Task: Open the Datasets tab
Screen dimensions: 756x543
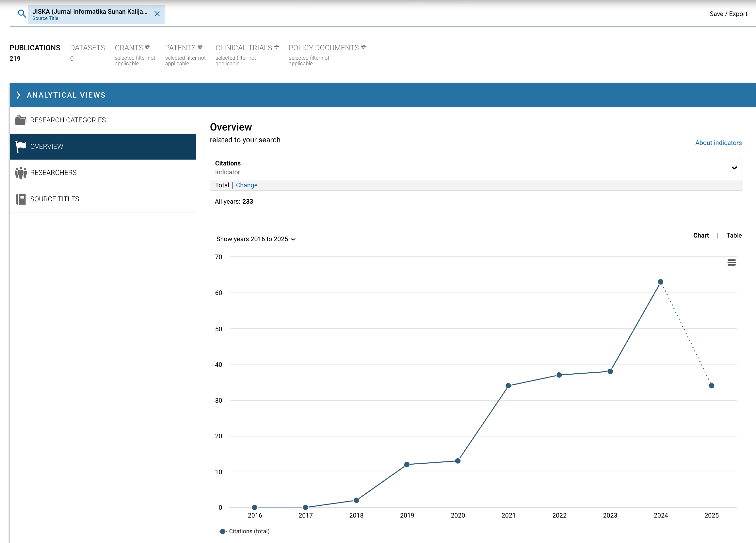Action: click(87, 48)
